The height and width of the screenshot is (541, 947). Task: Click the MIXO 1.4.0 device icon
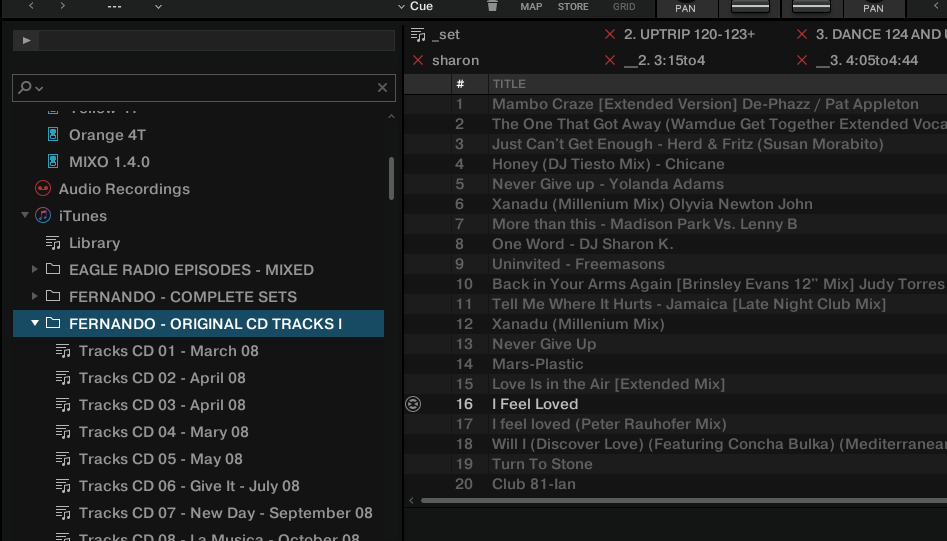(x=53, y=162)
